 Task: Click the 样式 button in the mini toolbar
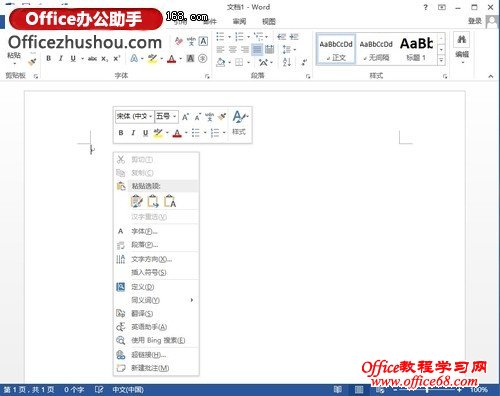point(239,123)
